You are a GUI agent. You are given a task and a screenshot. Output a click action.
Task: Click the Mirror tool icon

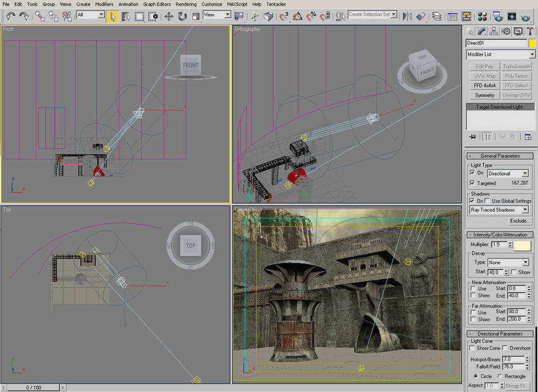tap(407, 16)
